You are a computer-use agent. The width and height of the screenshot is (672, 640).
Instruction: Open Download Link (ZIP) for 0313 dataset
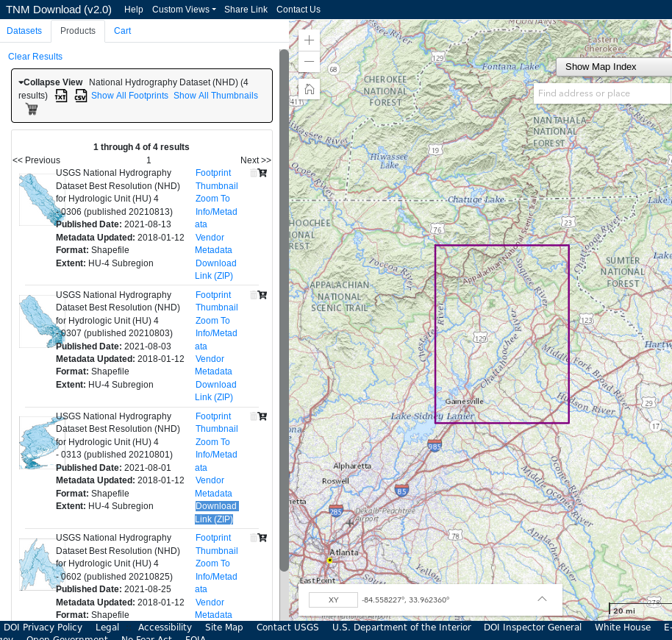tap(215, 513)
